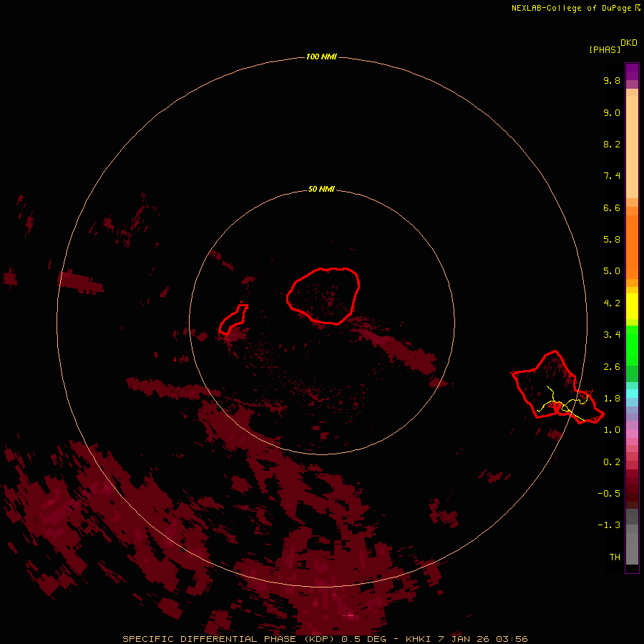Click the 6.6 value on the color scale
The height and width of the screenshot is (644, 644).
coord(612,208)
